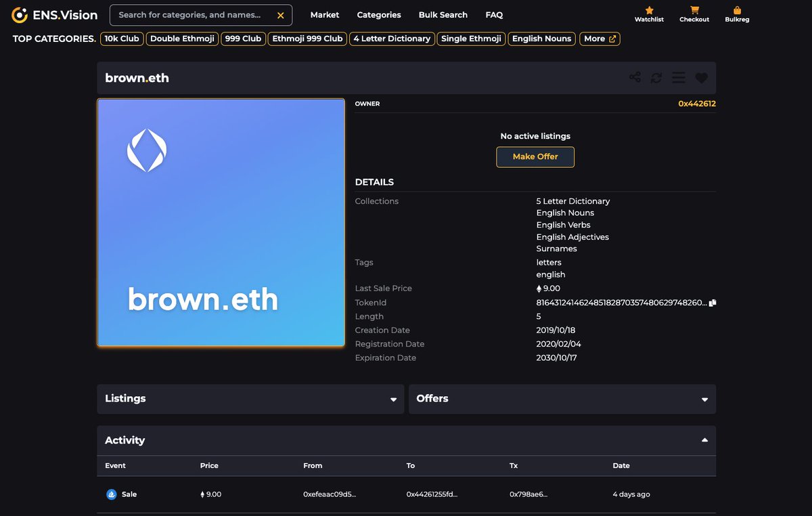Screen dimensions: 812x516
Task: Select the 999 Club category
Action: [243, 39]
